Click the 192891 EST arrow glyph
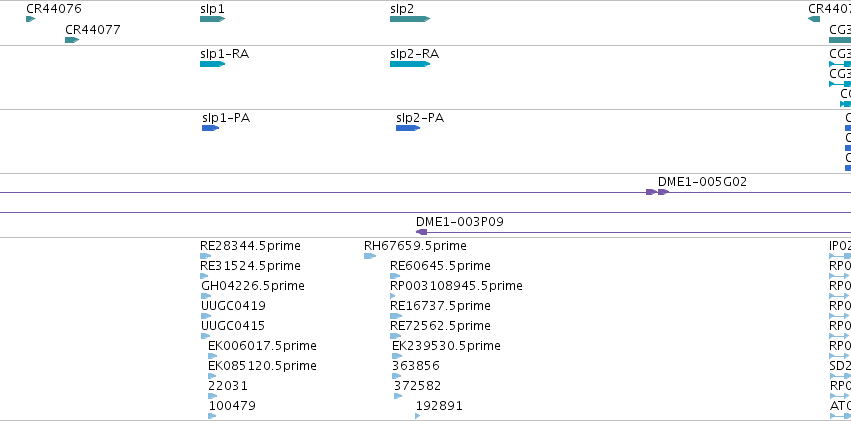This screenshot has width=851, height=421. pyautogui.click(x=418, y=416)
